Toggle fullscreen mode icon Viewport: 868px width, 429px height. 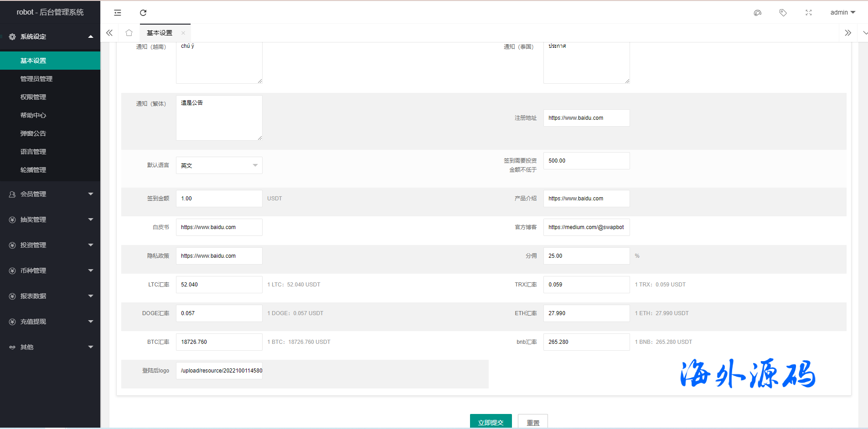[808, 13]
